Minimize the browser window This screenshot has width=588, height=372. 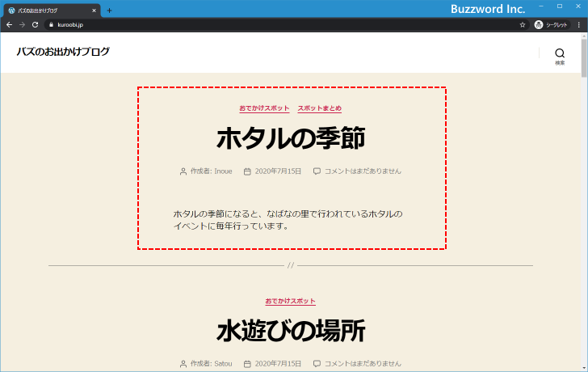tap(541, 6)
